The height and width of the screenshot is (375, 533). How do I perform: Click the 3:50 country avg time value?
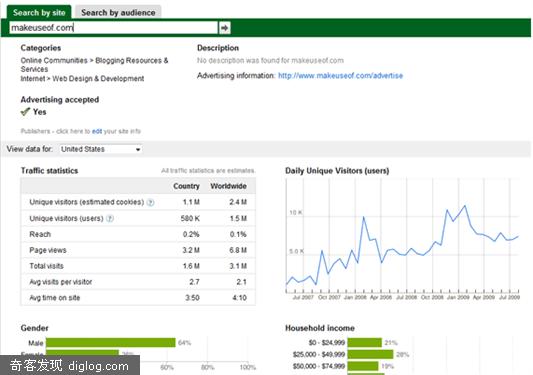coord(192,298)
